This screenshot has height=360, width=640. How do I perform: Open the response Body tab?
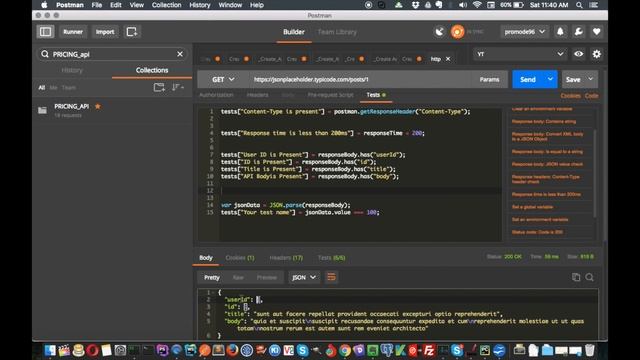click(206, 258)
